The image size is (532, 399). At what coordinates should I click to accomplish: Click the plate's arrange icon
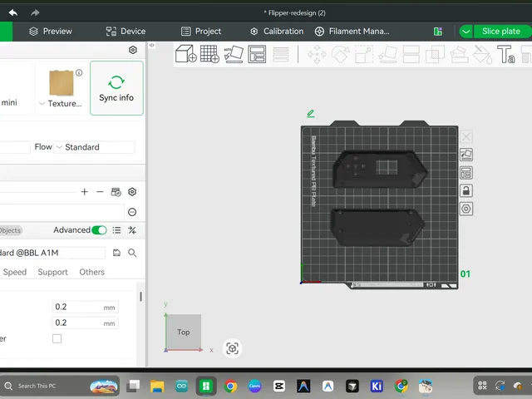(x=466, y=173)
